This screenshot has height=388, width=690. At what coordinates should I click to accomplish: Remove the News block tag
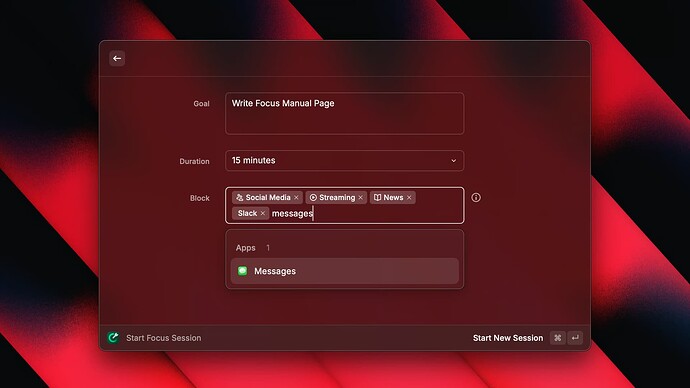tap(409, 198)
